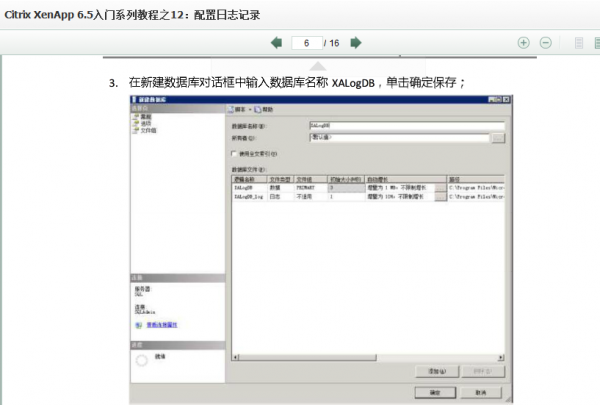
Task: Click the collapse triangle below the page toolbar
Action: (x=318, y=67)
